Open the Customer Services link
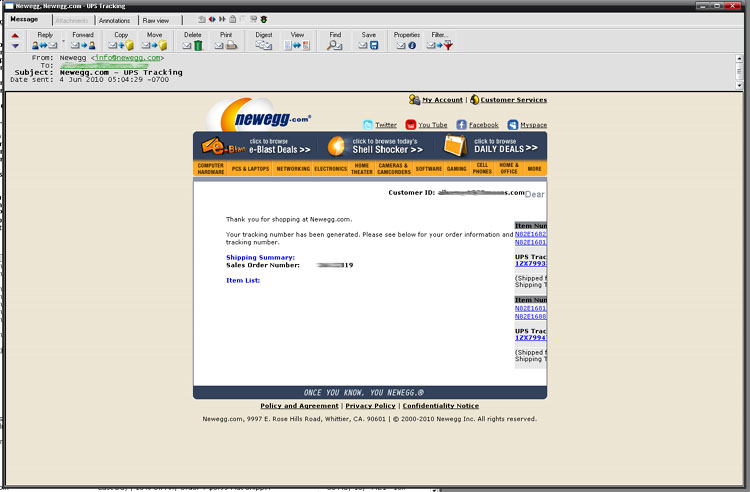 [x=513, y=100]
